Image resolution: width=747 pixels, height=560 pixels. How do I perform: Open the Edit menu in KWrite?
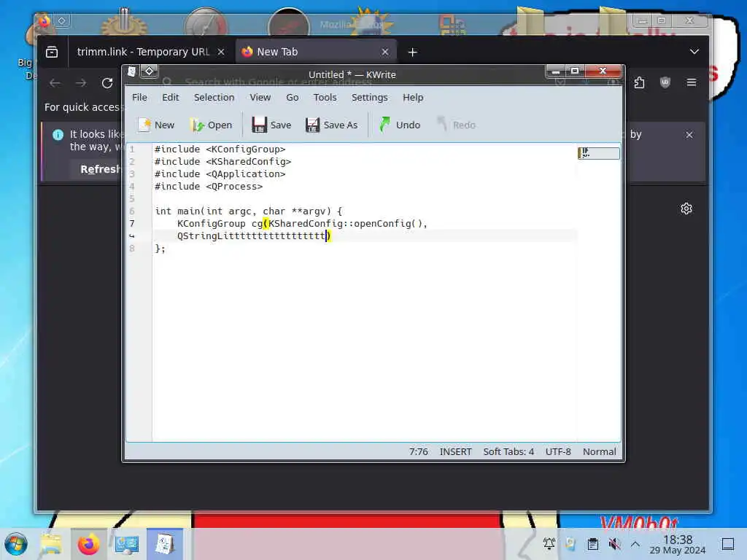[x=171, y=97]
